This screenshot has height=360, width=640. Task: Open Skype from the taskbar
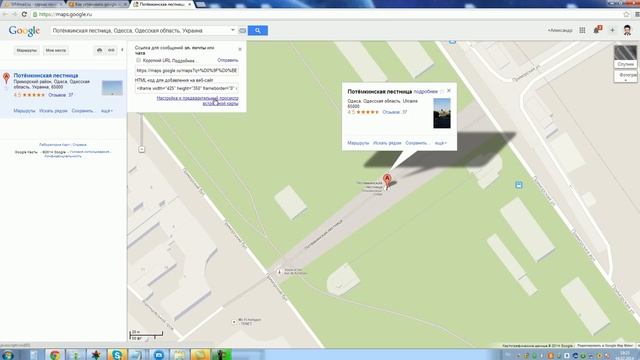point(117,355)
